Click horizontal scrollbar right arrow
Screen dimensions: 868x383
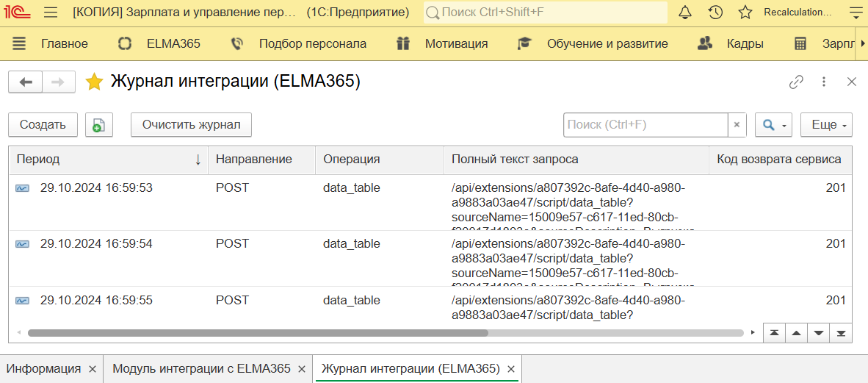[x=752, y=333]
